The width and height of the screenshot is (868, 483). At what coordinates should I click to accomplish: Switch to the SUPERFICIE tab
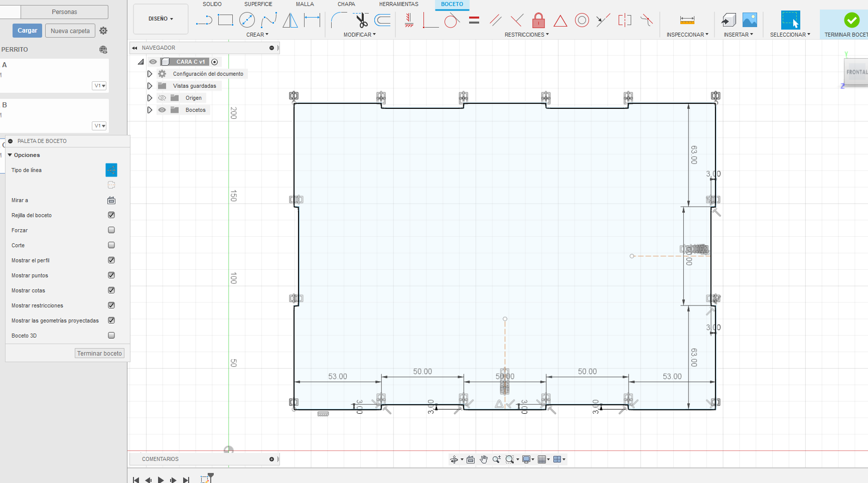[x=258, y=4]
